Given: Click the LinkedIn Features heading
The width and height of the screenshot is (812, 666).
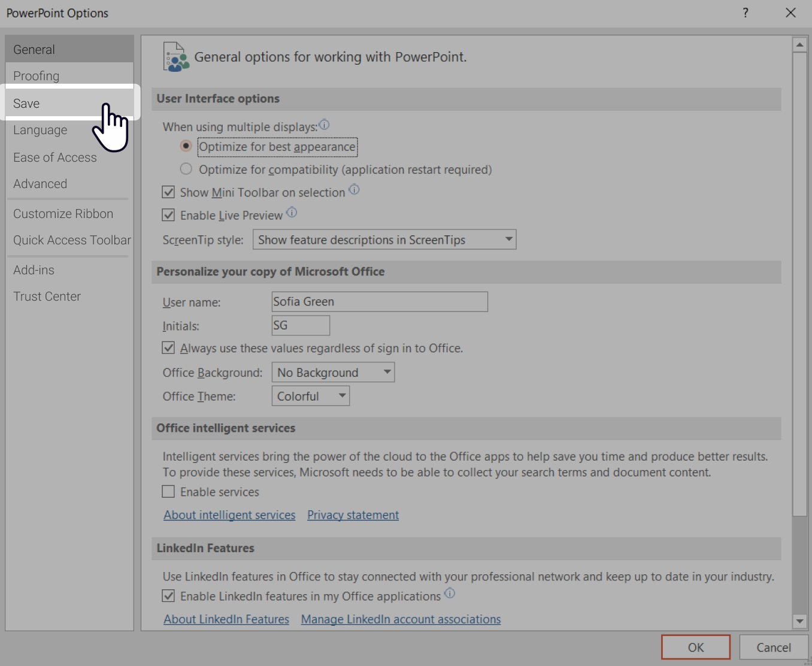Looking at the screenshot, I should click(205, 548).
